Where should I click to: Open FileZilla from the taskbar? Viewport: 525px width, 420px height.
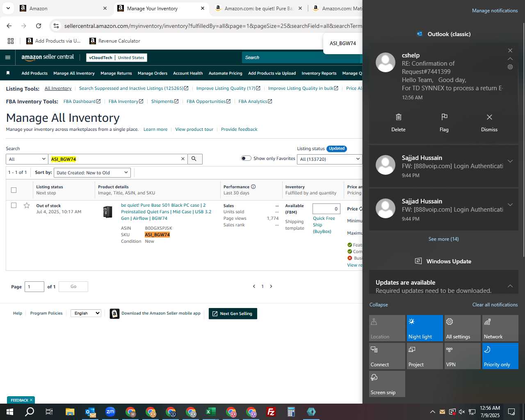[271, 412]
